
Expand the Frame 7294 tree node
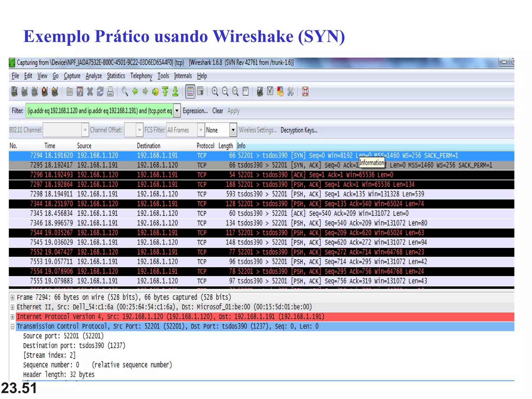coord(12,297)
